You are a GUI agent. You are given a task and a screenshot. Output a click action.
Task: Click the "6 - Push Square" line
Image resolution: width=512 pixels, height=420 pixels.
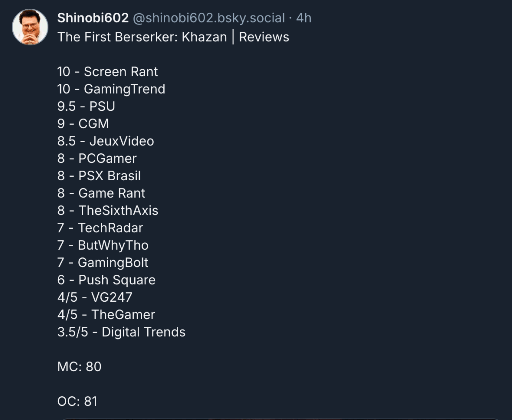pos(106,280)
